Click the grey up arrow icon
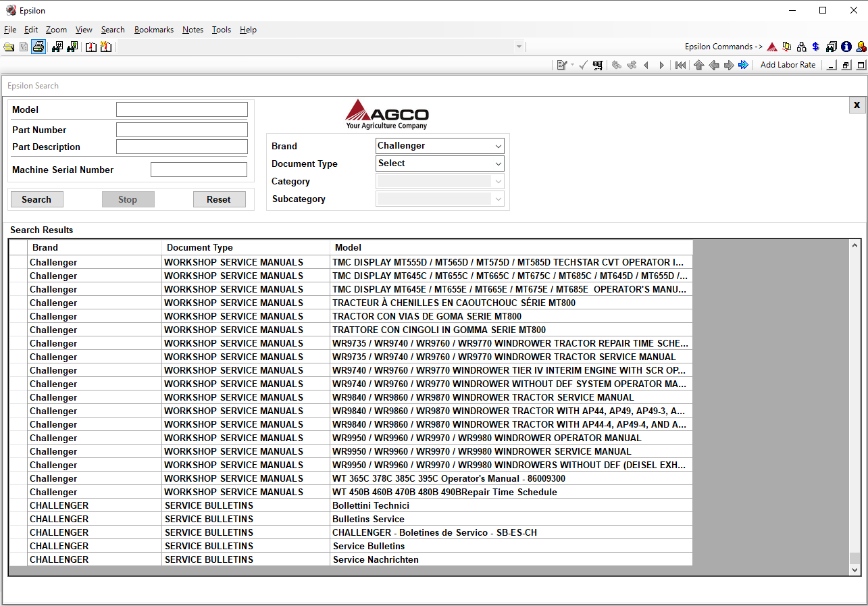Screen dimensions: 868x606 click(x=699, y=65)
